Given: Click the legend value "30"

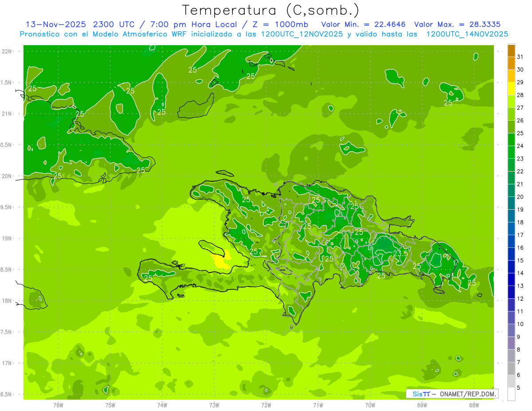Looking at the screenshot, I should pos(520,70).
